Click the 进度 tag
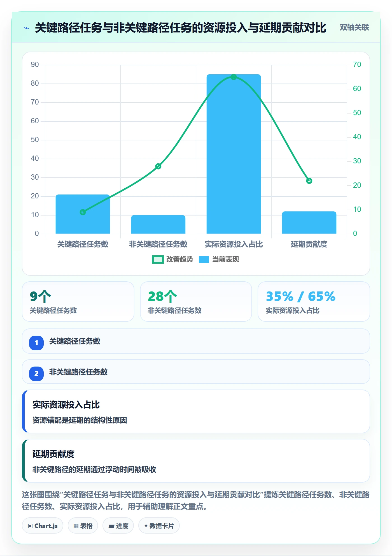This screenshot has width=392, height=556. [x=118, y=526]
